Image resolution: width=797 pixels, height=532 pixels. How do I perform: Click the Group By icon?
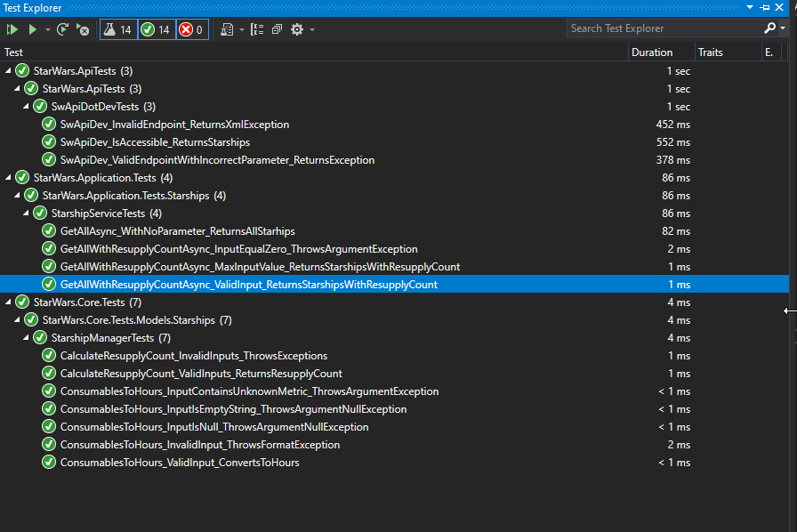point(257,29)
